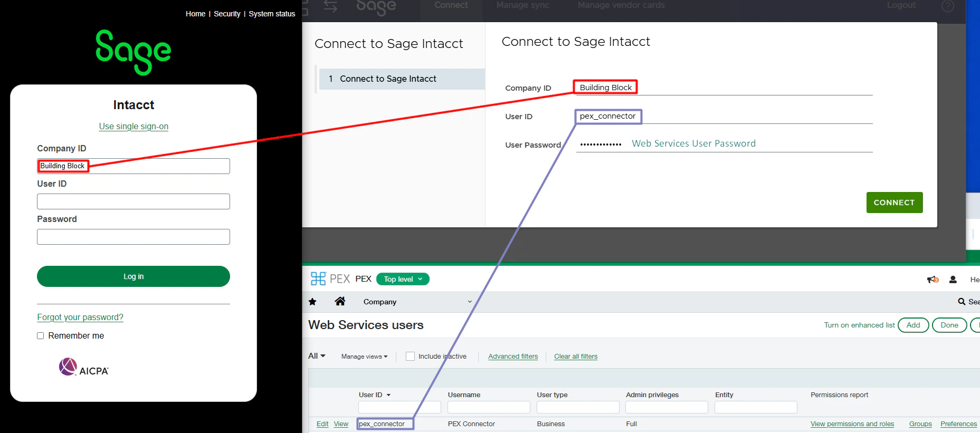Click the User ID filter box
Image resolution: width=980 pixels, height=433 pixels.
pos(399,407)
